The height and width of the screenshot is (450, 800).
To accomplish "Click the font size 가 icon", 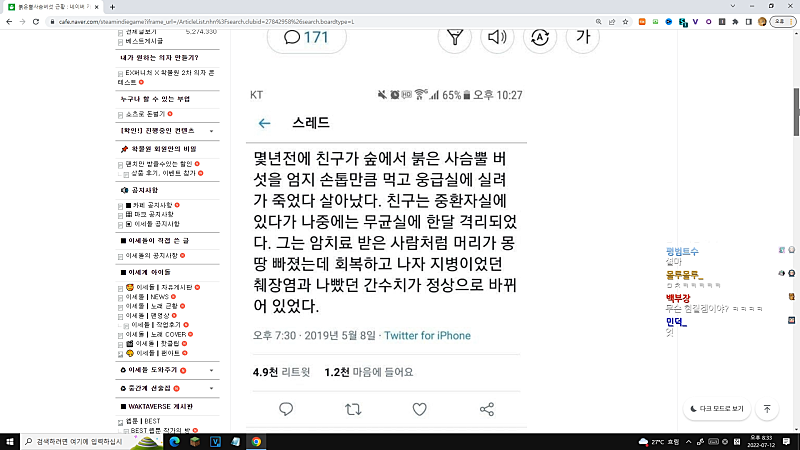I will tap(583, 37).
